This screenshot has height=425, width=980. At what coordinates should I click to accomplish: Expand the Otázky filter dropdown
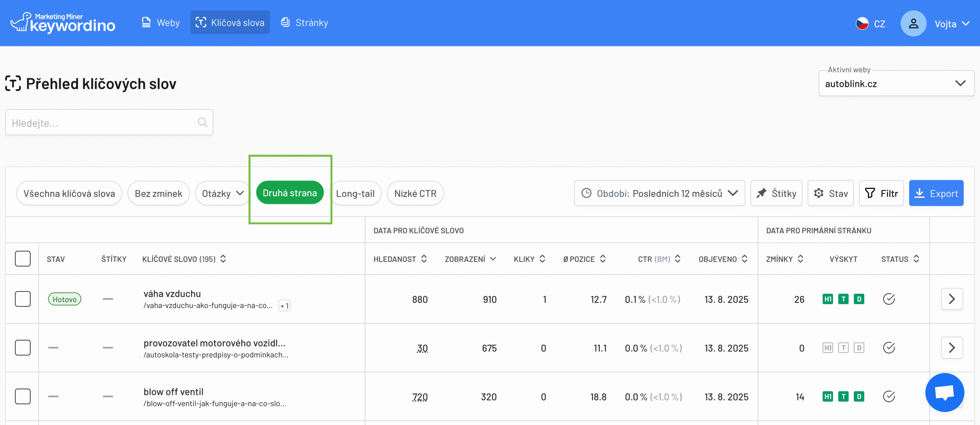click(x=223, y=194)
